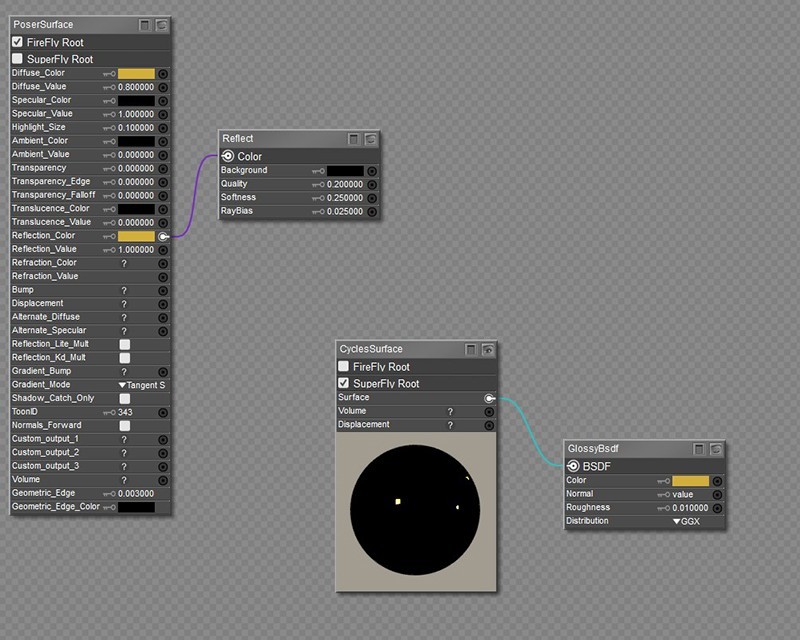The width and height of the screenshot is (800, 640).
Task: Click the GlossyBsdf Color connector plug
Action: (x=717, y=481)
